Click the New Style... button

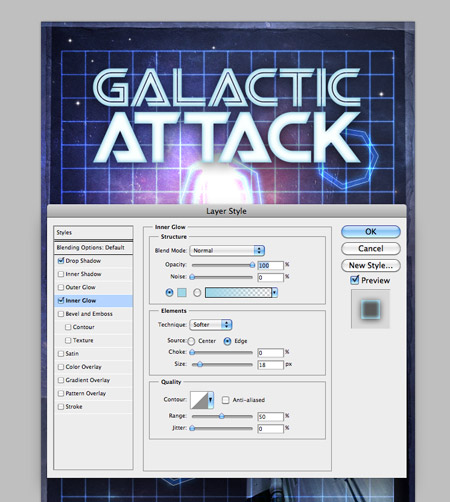coord(371,265)
